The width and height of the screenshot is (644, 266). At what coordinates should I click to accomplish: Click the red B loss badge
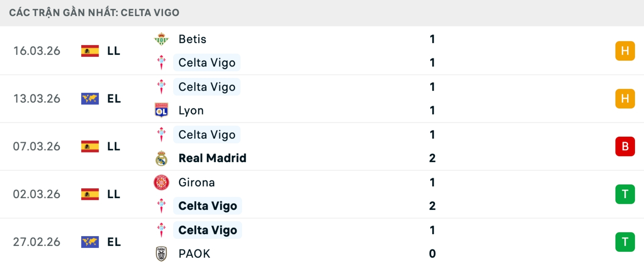point(625,146)
